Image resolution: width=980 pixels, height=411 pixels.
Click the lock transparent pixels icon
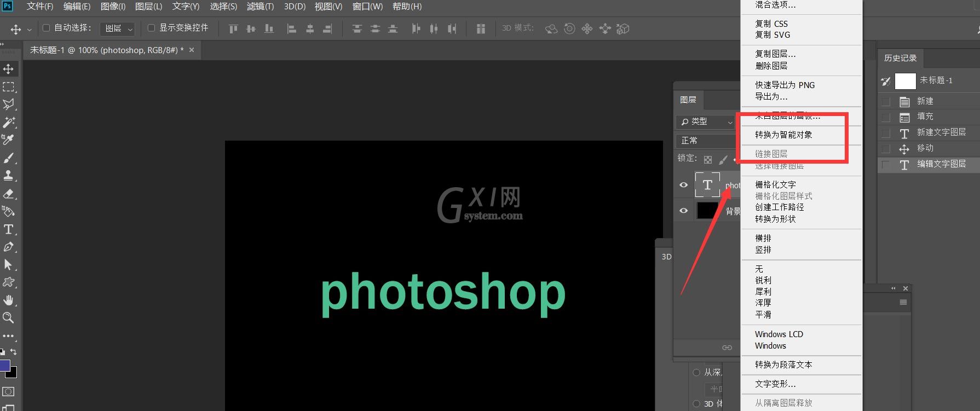click(x=708, y=160)
